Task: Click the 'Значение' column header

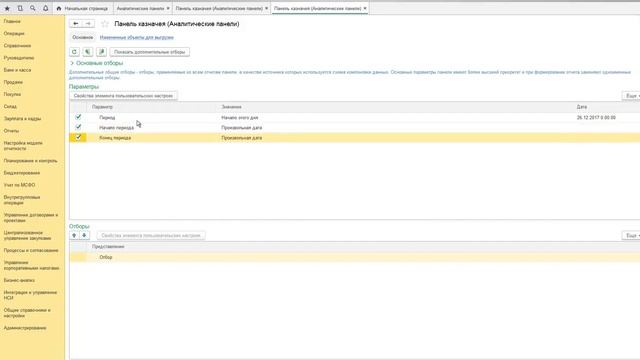Action: tap(231, 107)
